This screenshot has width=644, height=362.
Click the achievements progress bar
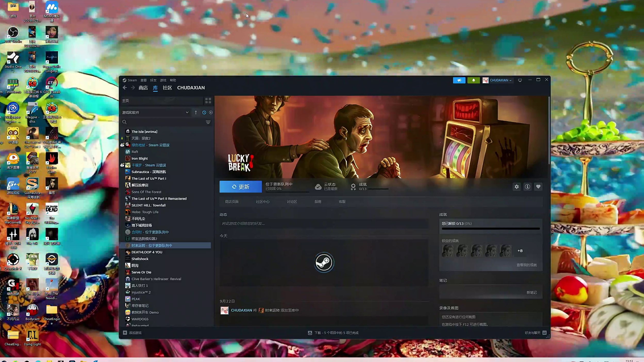click(x=491, y=229)
